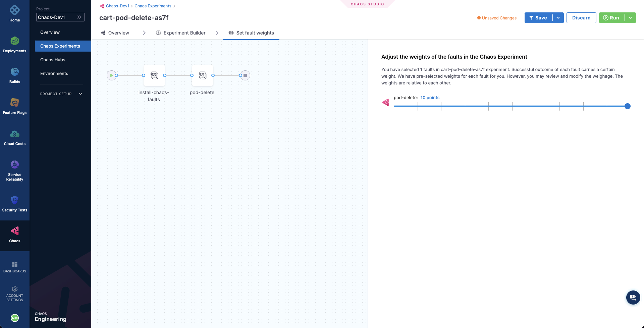Open the Save options dropdown arrow
644x328 pixels.
558,18
